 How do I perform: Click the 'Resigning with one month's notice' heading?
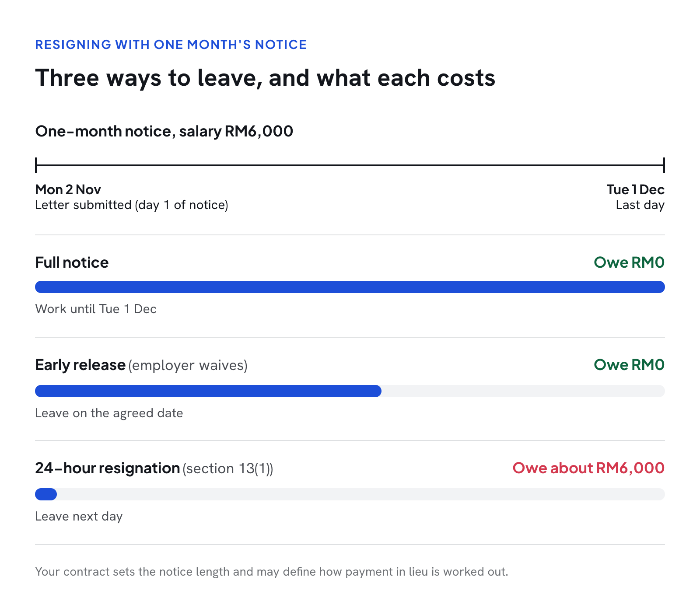(x=171, y=45)
